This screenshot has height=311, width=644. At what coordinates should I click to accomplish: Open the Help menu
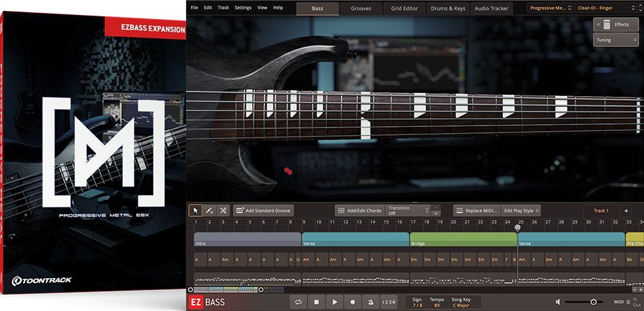click(x=278, y=8)
